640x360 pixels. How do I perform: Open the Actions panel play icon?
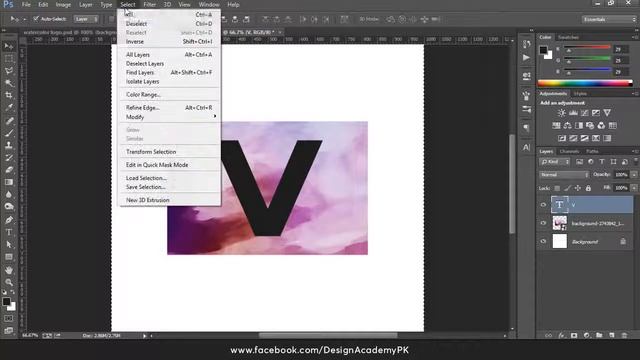point(527,58)
